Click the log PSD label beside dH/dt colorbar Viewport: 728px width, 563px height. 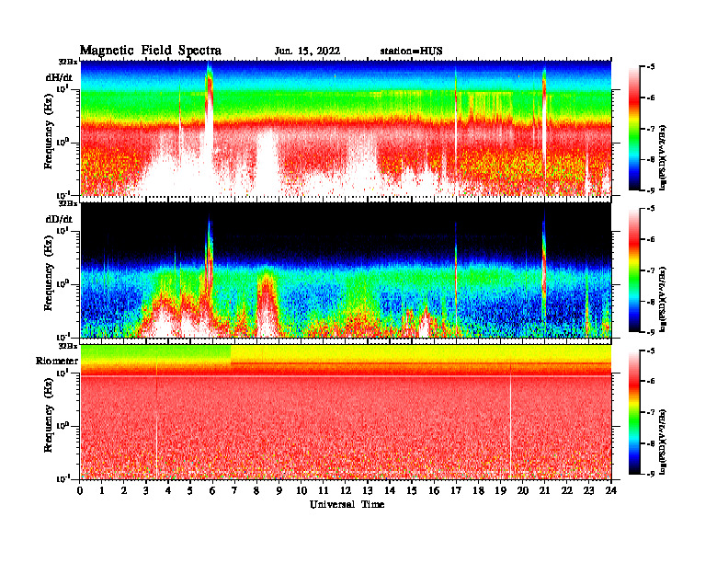[663, 157]
